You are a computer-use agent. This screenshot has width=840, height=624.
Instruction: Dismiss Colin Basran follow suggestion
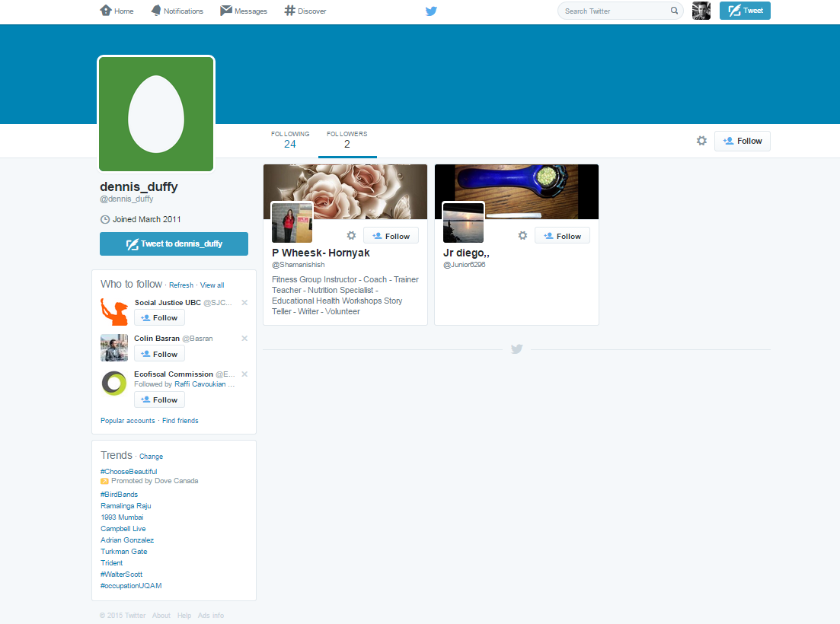[244, 339]
